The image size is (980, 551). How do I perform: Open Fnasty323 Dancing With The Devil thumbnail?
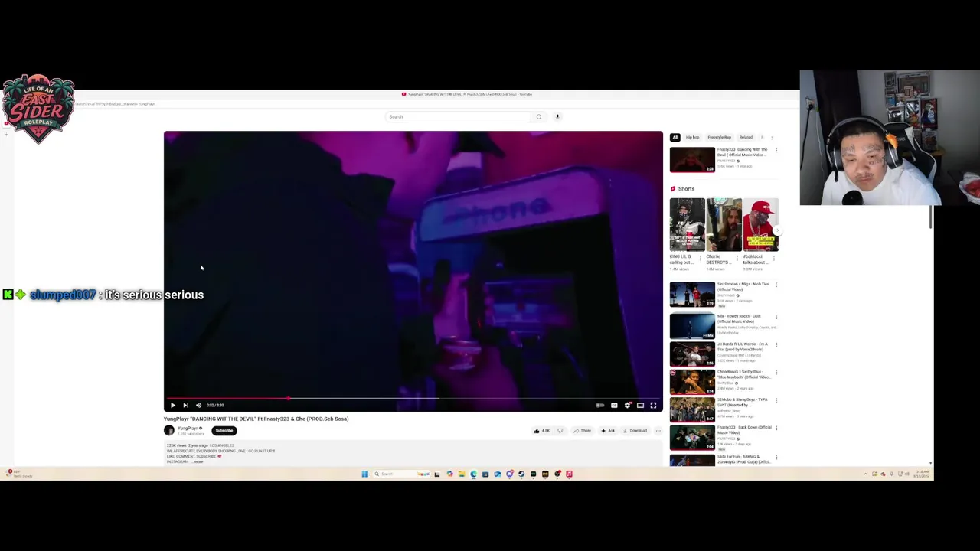(x=692, y=160)
